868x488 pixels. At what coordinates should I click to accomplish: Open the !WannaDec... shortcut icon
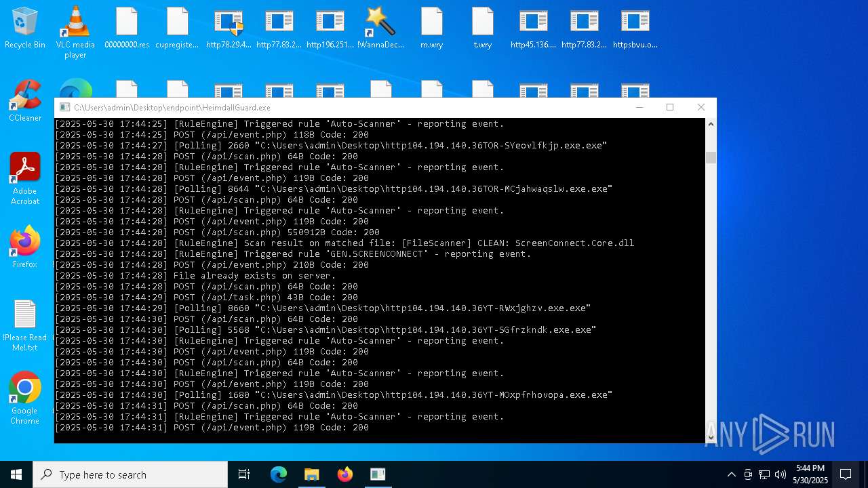[x=380, y=28]
